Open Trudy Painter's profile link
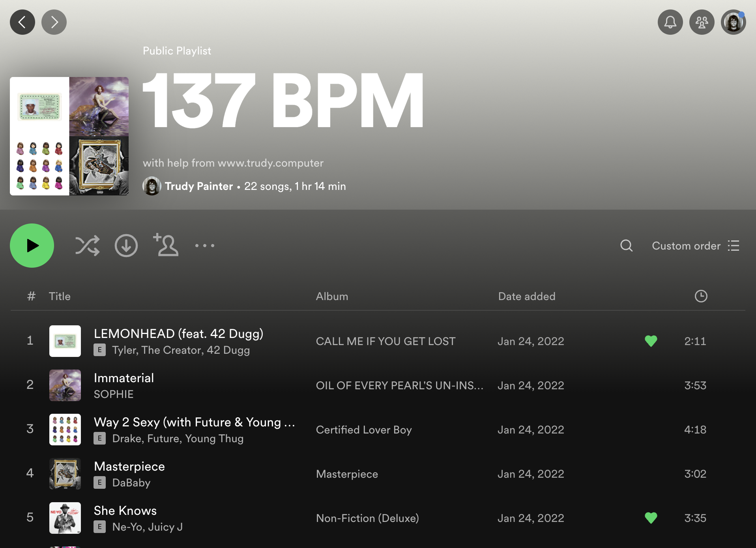756x548 pixels. click(x=198, y=186)
